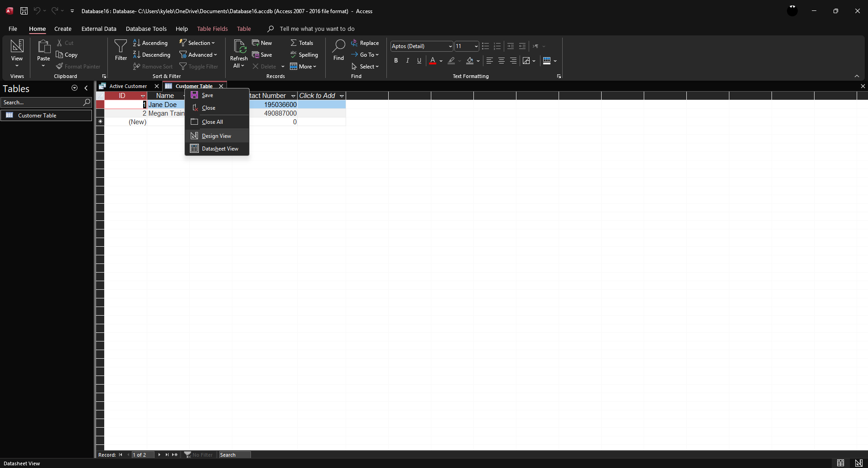Expand the ID column dropdown arrow
Viewport: 868px width, 468px height.
pos(143,96)
